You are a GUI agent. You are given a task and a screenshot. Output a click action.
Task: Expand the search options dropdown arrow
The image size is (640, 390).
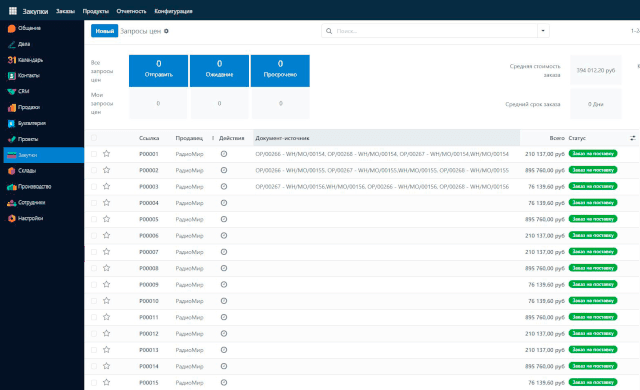[x=543, y=31]
